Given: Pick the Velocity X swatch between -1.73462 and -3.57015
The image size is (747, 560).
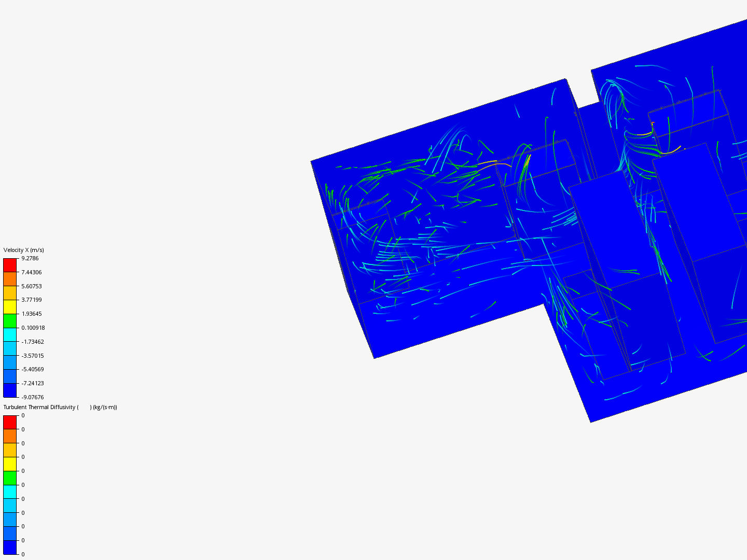Looking at the screenshot, I should pyautogui.click(x=10, y=348).
